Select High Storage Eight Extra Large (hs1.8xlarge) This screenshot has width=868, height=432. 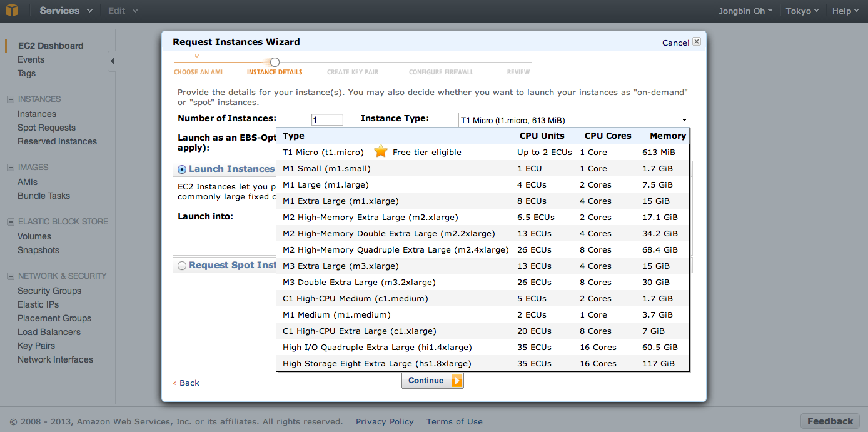(483, 363)
